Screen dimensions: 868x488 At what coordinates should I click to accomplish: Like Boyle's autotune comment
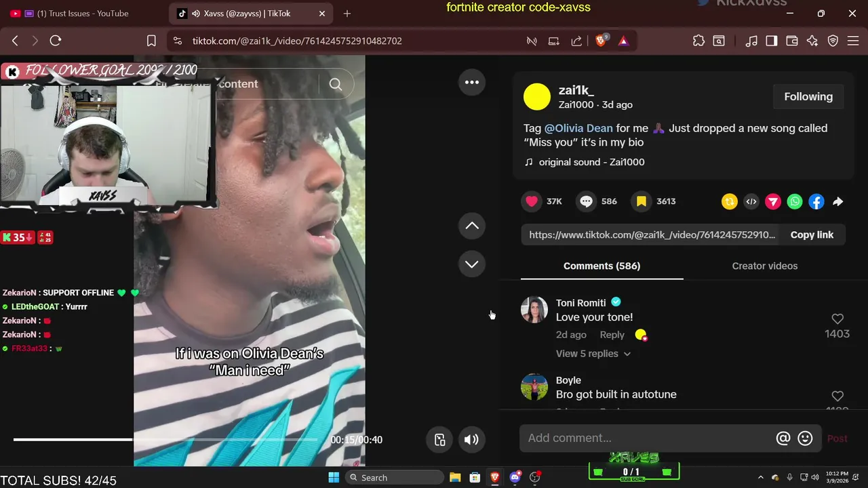pyautogui.click(x=837, y=396)
